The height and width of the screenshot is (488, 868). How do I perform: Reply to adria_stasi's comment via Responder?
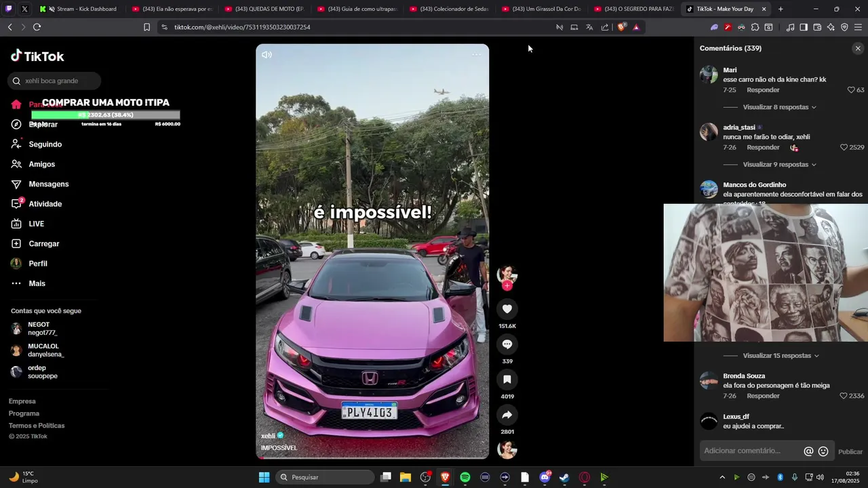pyautogui.click(x=763, y=147)
